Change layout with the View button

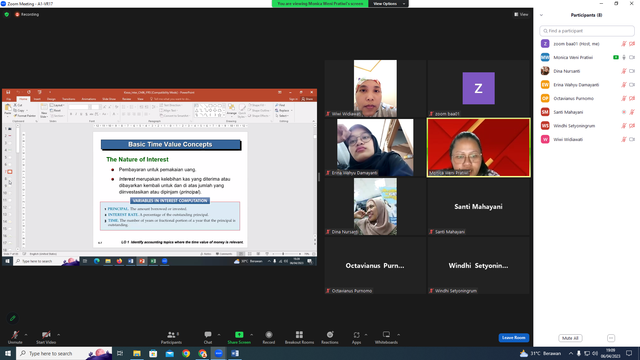coord(521,14)
